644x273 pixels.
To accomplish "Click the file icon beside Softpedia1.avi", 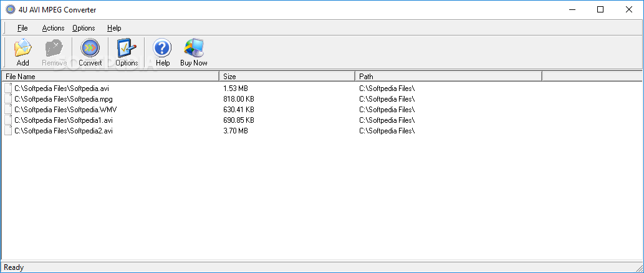I will click(8, 120).
